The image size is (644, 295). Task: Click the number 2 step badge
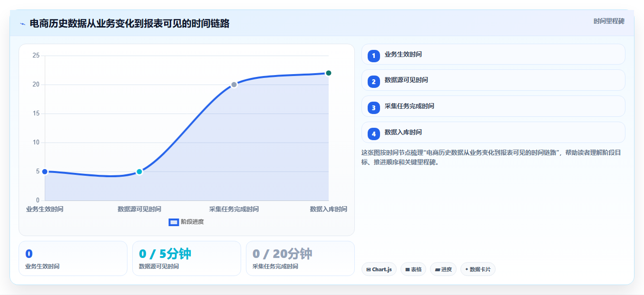click(x=374, y=82)
